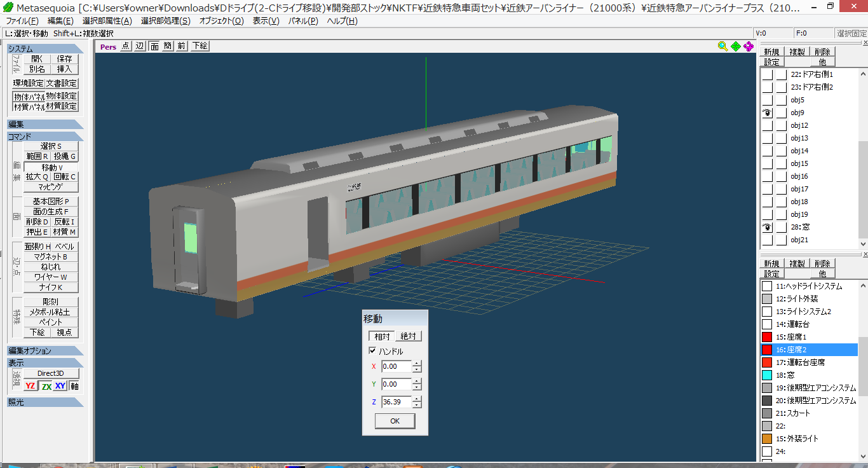The image size is (868, 468).
Task: Click the object list scrollbar down arrow
Action: (x=863, y=244)
